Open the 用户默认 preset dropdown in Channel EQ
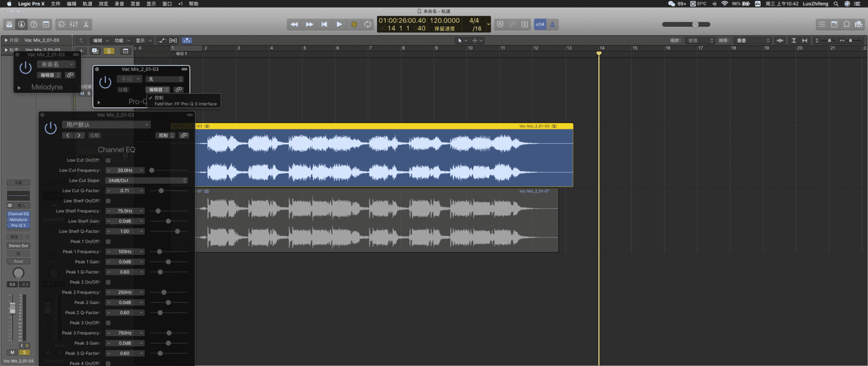The image size is (868, 366). 106,125
